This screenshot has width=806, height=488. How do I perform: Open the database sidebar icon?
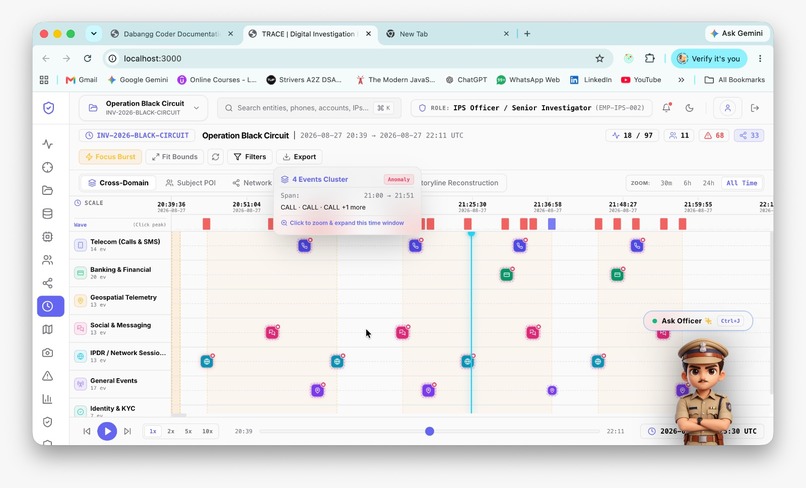[x=48, y=213]
